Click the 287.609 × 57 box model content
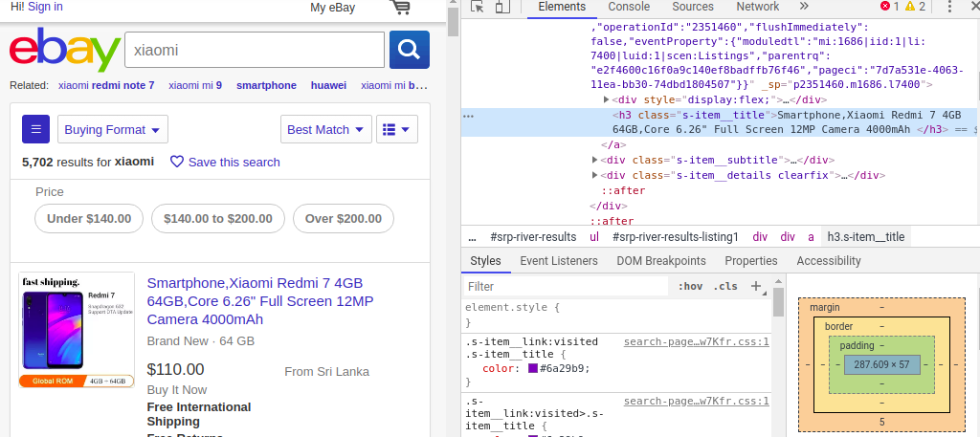Viewport: 980px width, 437px height. coord(881,364)
